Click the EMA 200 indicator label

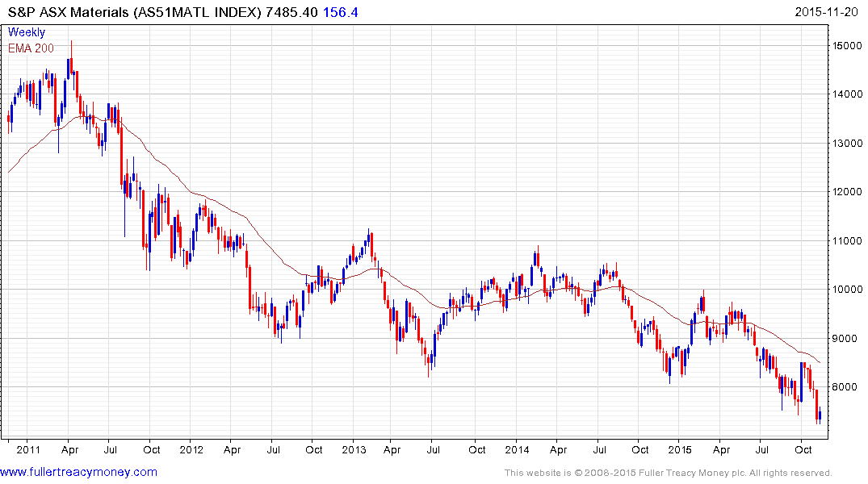[31, 48]
